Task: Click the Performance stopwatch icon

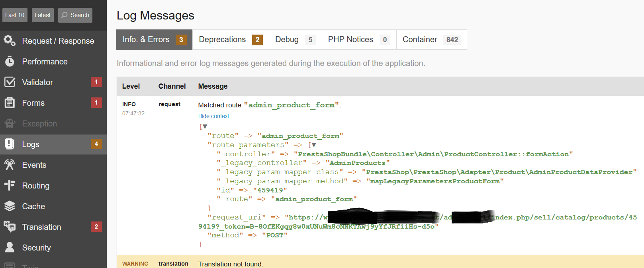Action: click(x=10, y=61)
